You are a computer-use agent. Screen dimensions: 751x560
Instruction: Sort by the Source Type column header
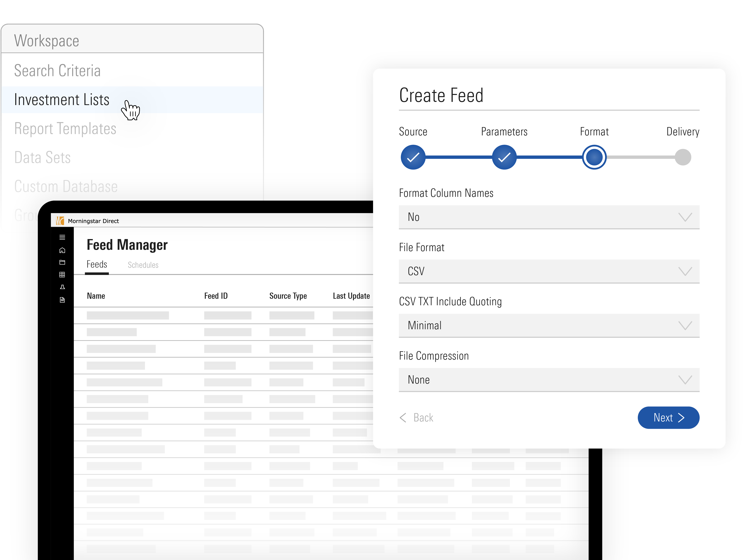pyautogui.click(x=288, y=296)
